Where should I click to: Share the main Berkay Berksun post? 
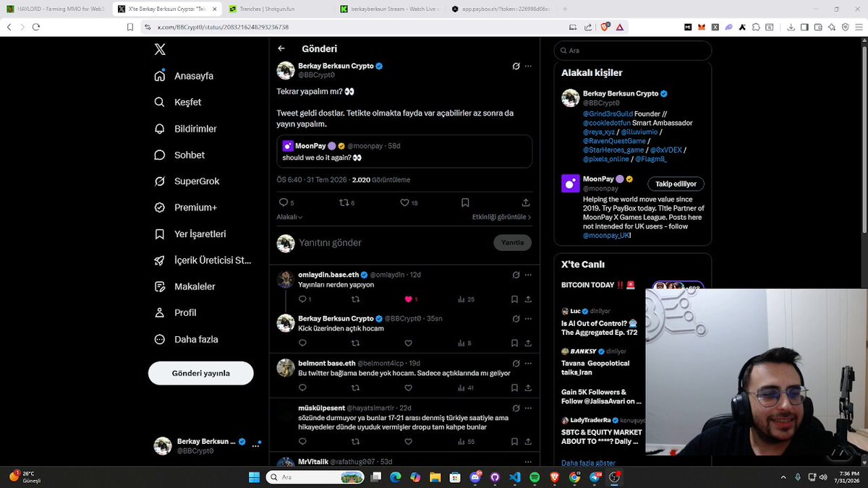(526, 202)
